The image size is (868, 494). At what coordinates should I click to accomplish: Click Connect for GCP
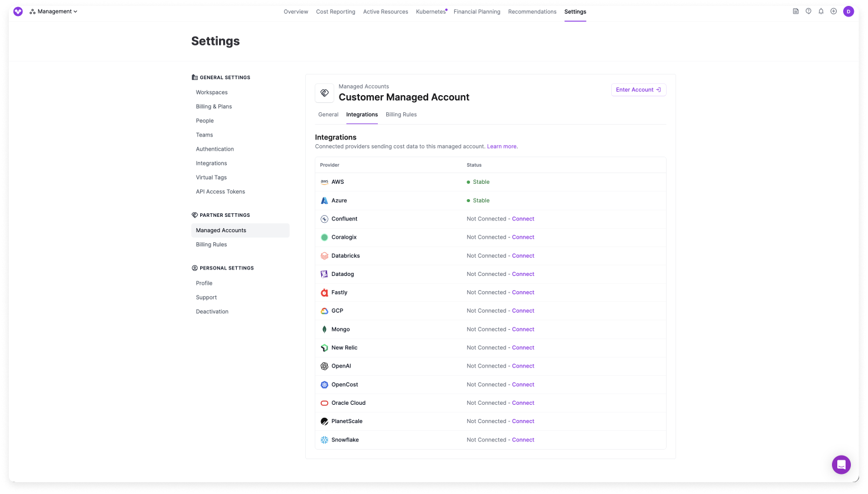[x=523, y=311]
